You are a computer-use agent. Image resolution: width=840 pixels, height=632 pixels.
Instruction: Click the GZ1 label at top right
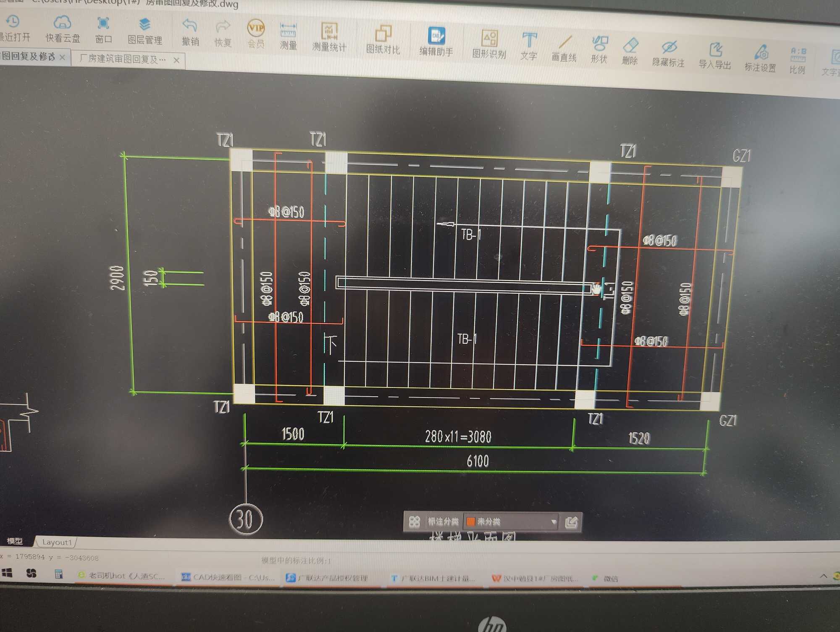pos(741,156)
